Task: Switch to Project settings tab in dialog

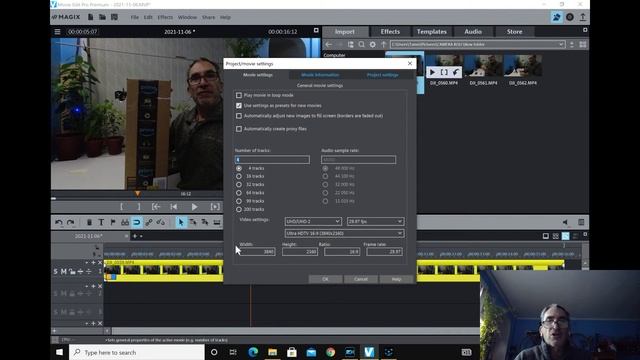Action: (x=382, y=75)
